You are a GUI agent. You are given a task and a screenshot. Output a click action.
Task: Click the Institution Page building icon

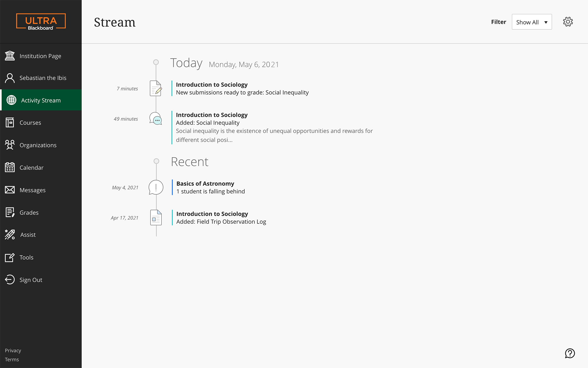[10, 56]
